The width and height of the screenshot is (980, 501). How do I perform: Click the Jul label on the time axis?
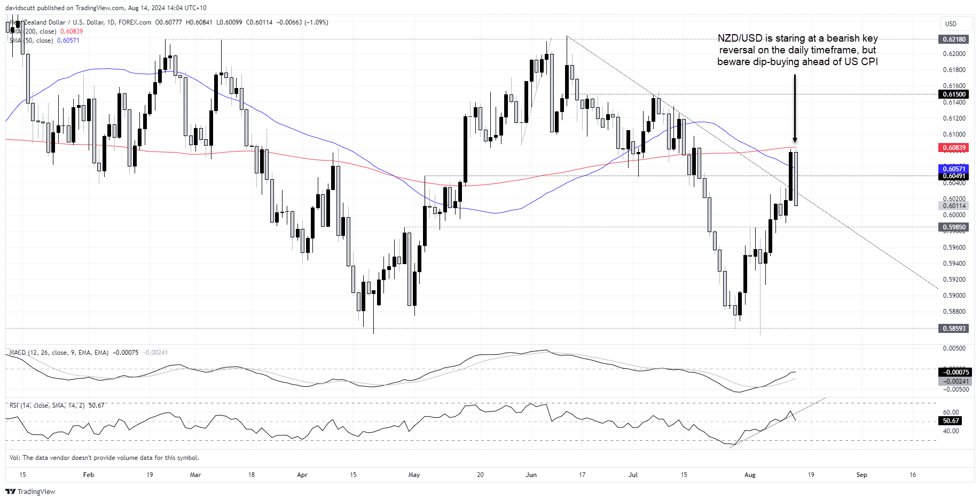click(x=633, y=475)
